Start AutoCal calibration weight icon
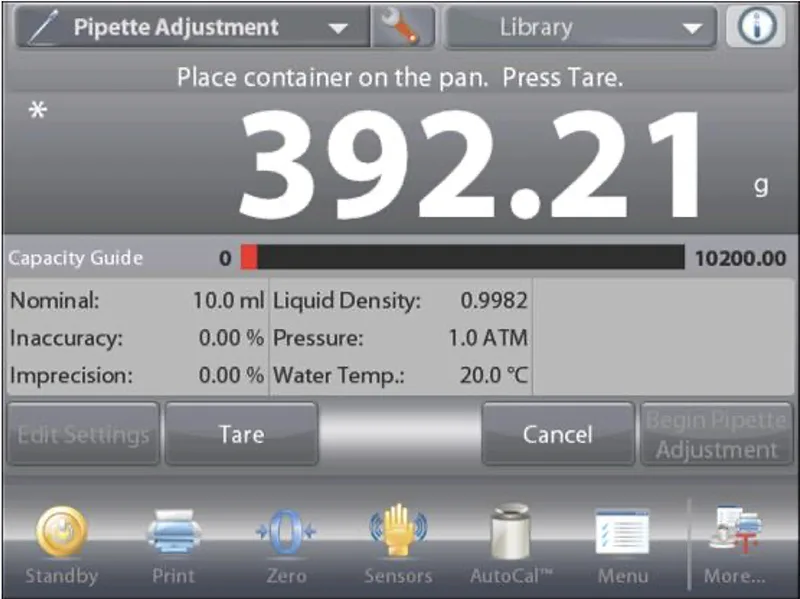Image resolution: width=800 pixels, height=599 pixels. (x=511, y=534)
